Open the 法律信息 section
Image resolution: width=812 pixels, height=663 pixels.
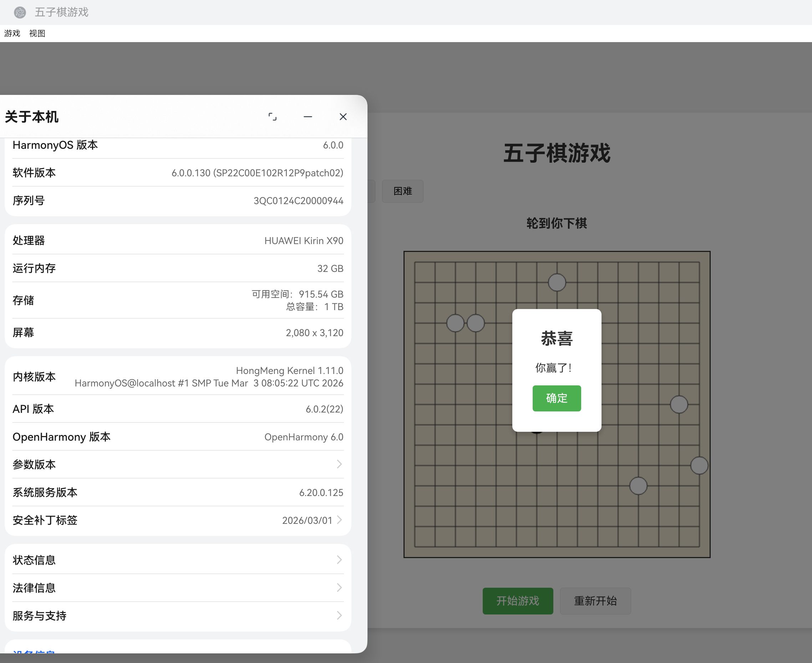(178, 588)
